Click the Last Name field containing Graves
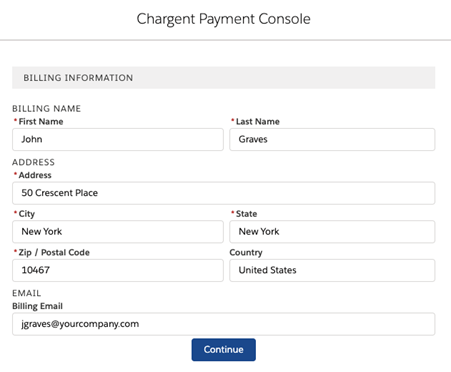 tap(332, 139)
